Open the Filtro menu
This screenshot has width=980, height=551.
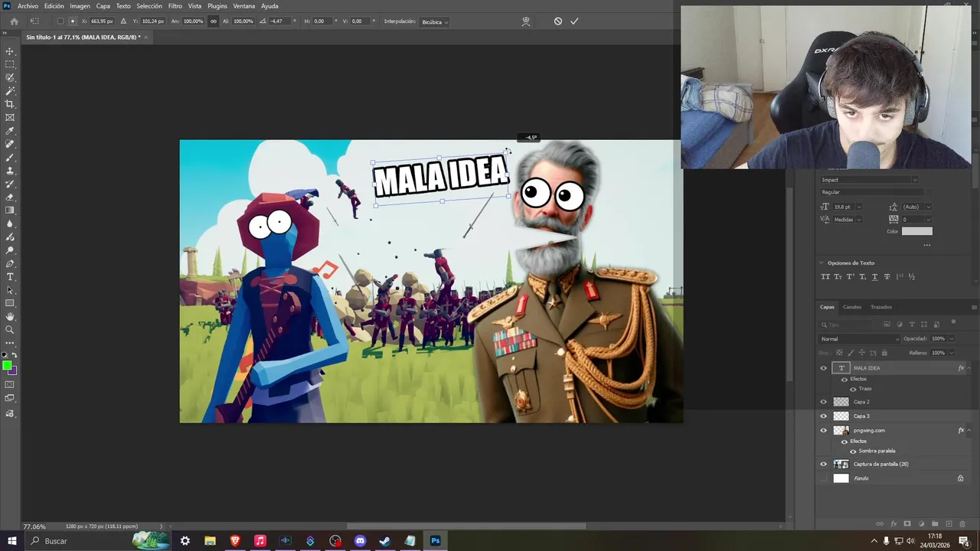point(175,6)
